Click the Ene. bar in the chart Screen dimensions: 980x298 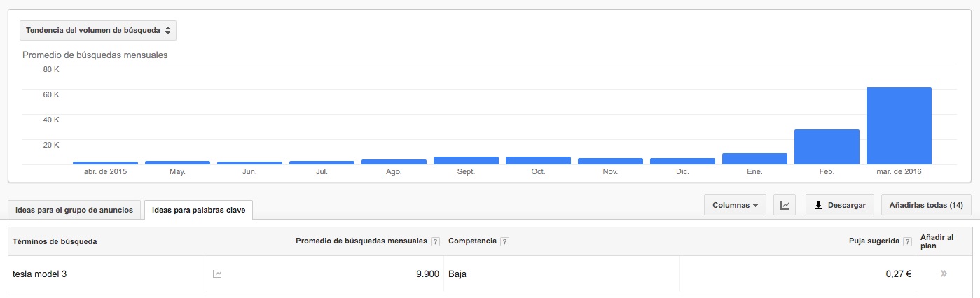point(754,159)
